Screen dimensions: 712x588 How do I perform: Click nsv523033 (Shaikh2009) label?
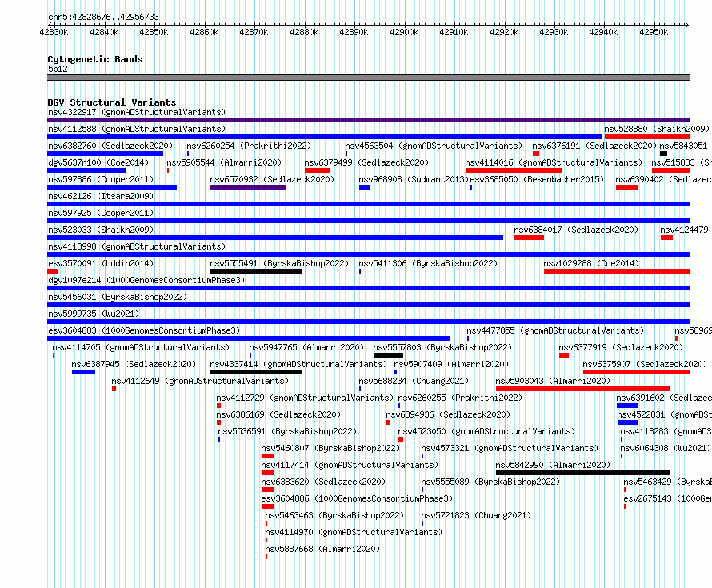(101, 230)
